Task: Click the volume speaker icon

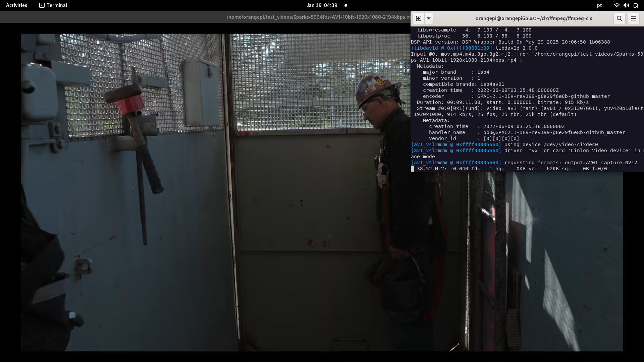Action: click(x=626, y=5)
